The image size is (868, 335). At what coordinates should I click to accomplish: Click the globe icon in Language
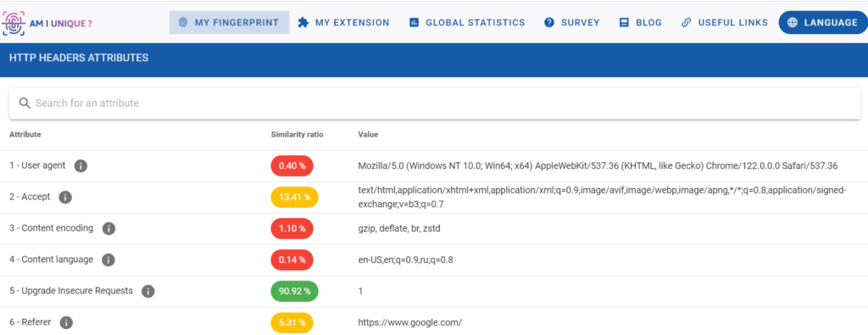[x=793, y=23]
